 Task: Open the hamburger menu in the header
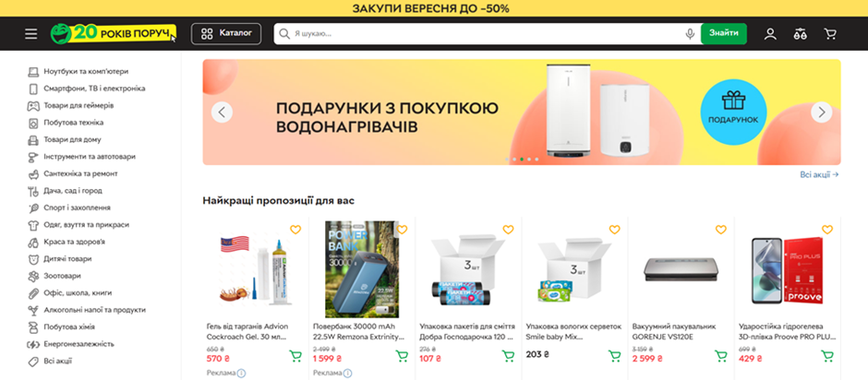tap(31, 34)
